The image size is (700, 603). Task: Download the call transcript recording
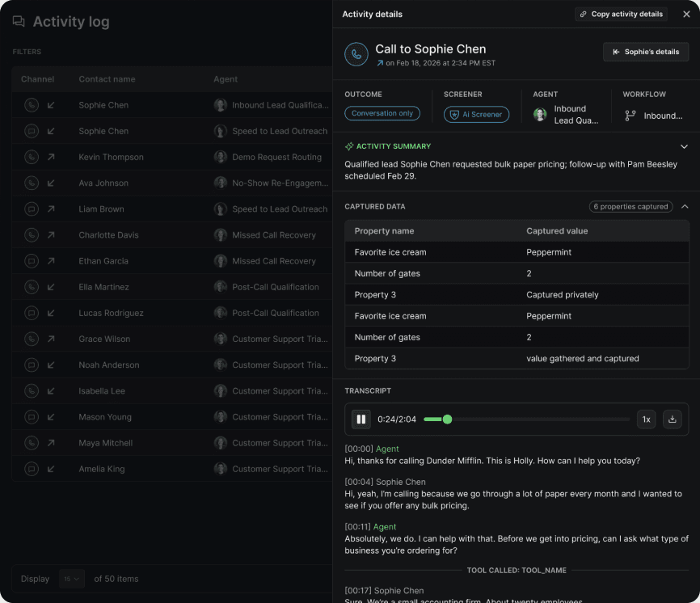click(672, 420)
